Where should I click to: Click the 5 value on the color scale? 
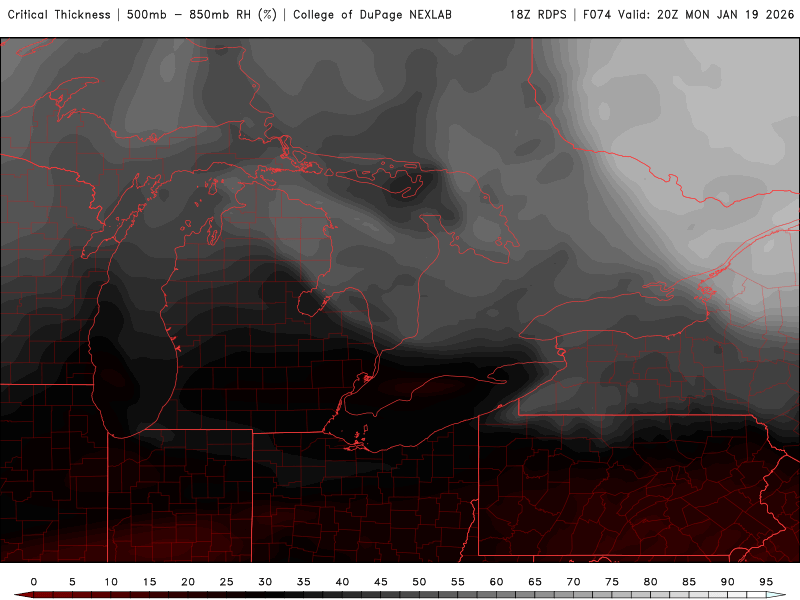coord(72,582)
